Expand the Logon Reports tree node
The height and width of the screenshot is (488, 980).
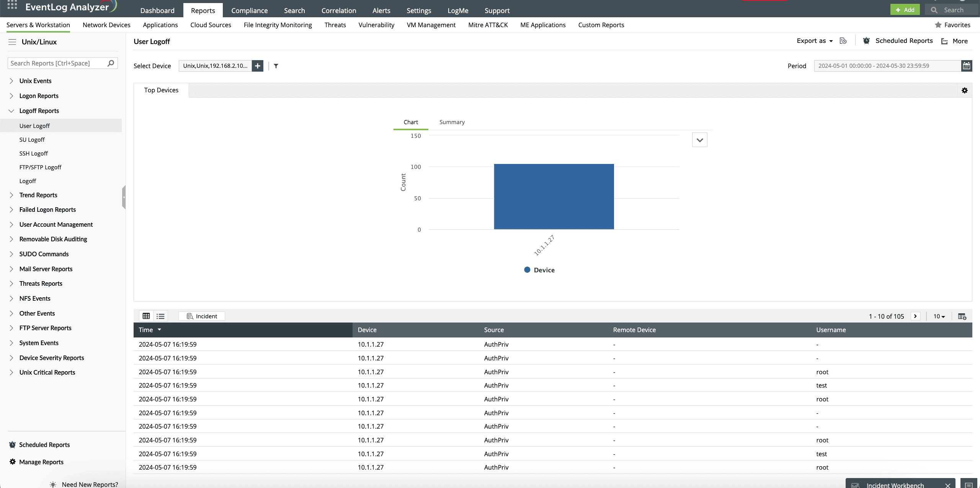coord(11,96)
